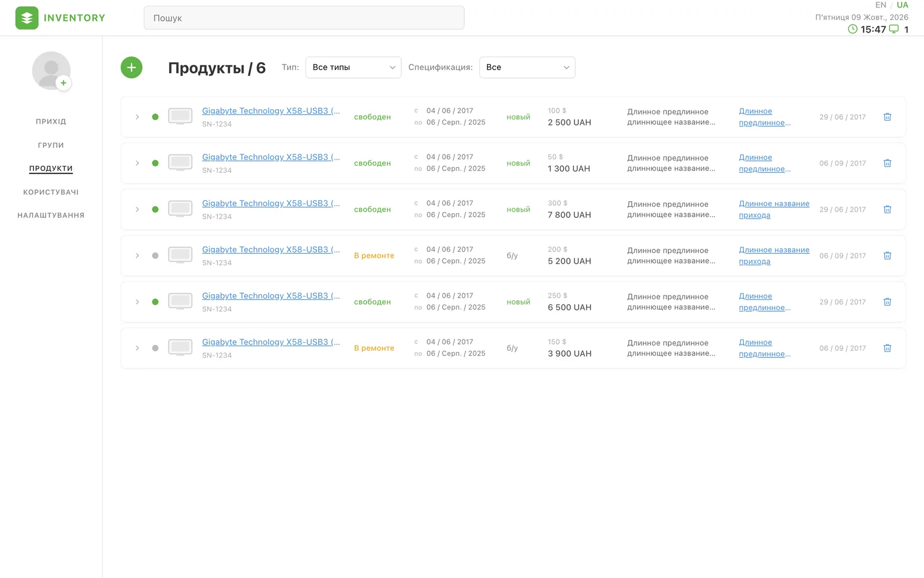Delete the product priced 1 300 UAH
Screen dimensions: 924x578
pyautogui.click(x=888, y=163)
